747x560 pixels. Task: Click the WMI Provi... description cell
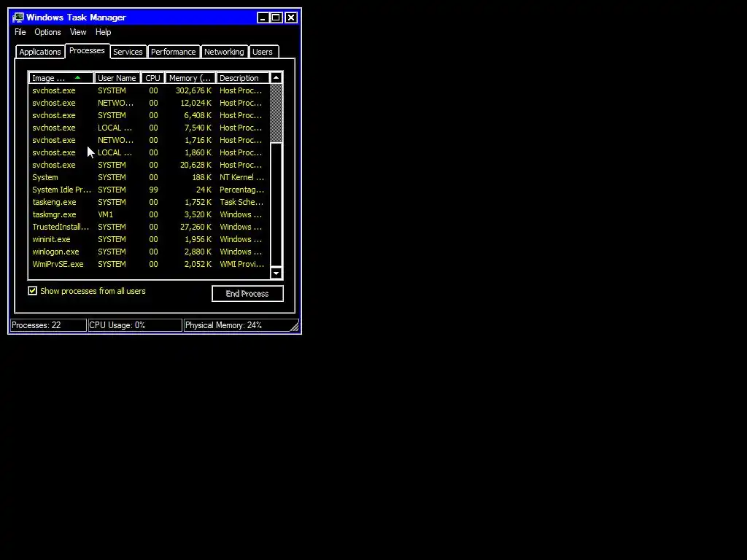(241, 264)
